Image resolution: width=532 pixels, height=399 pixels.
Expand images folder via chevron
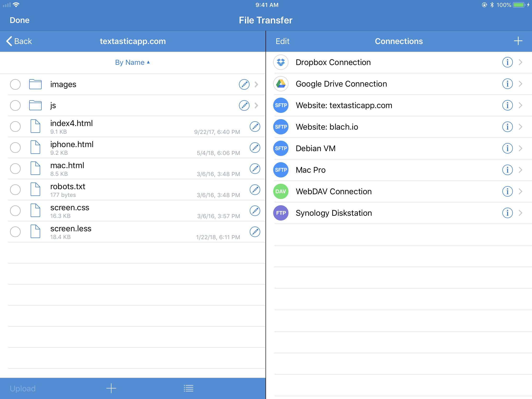(256, 84)
